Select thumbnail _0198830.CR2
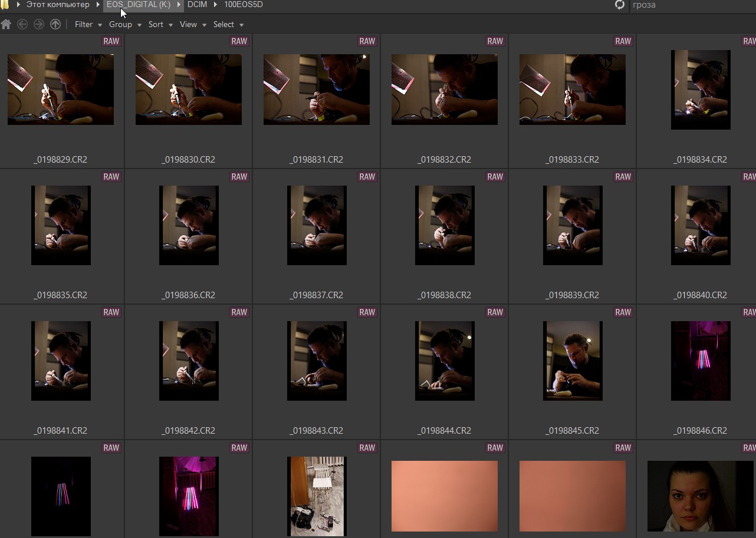Image resolution: width=756 pixels, height=538 pixels. pyautogui.click(x=189, y=90)
